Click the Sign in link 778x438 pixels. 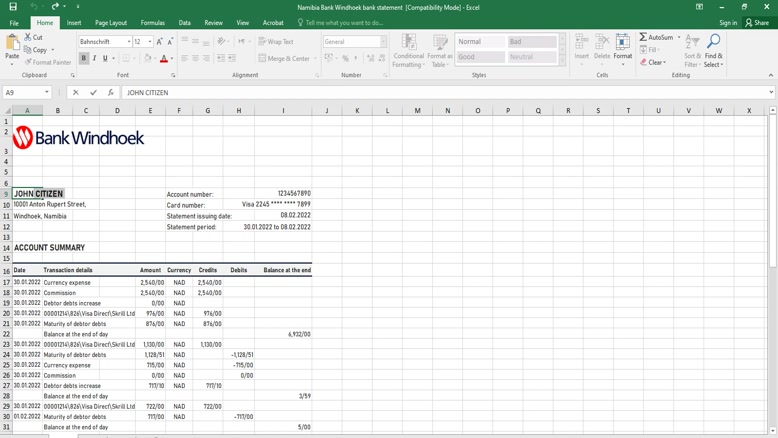coord(727,22)
